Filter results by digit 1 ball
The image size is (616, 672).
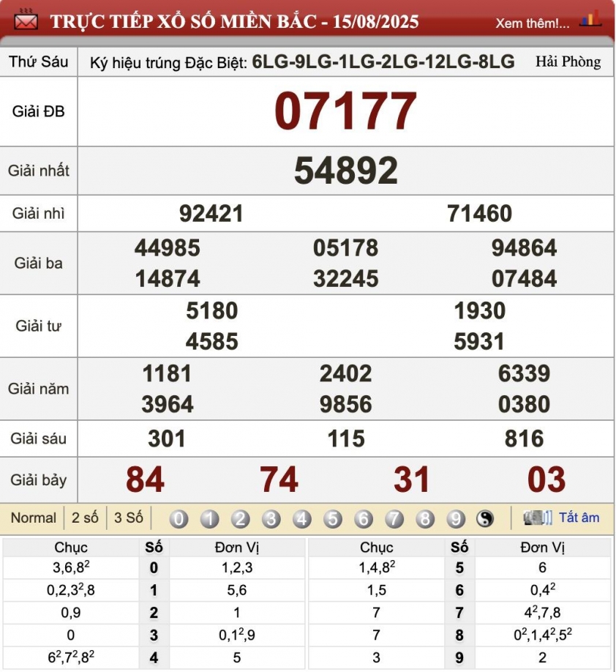[x=209, y=519]
